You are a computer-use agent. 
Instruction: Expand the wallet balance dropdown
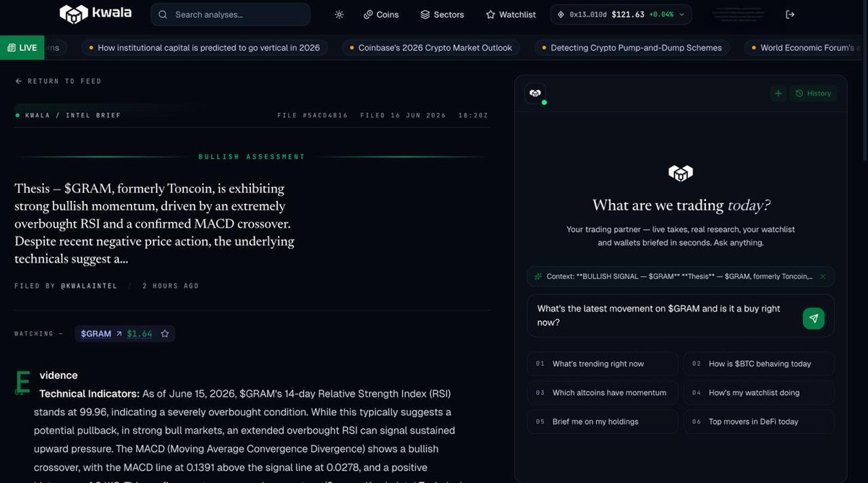[621, 14]
